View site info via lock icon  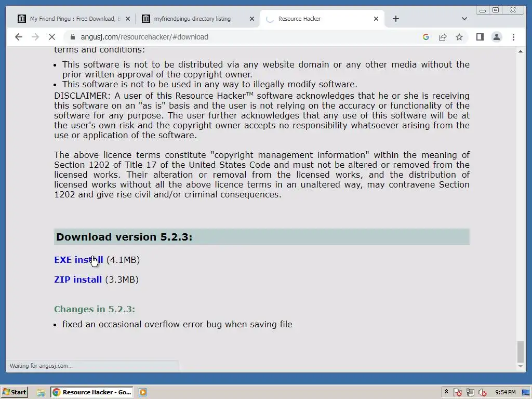tap(73, 37)
